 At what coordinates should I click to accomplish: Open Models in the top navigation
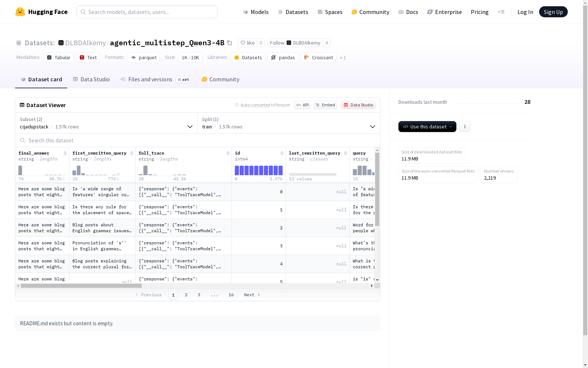256,12
